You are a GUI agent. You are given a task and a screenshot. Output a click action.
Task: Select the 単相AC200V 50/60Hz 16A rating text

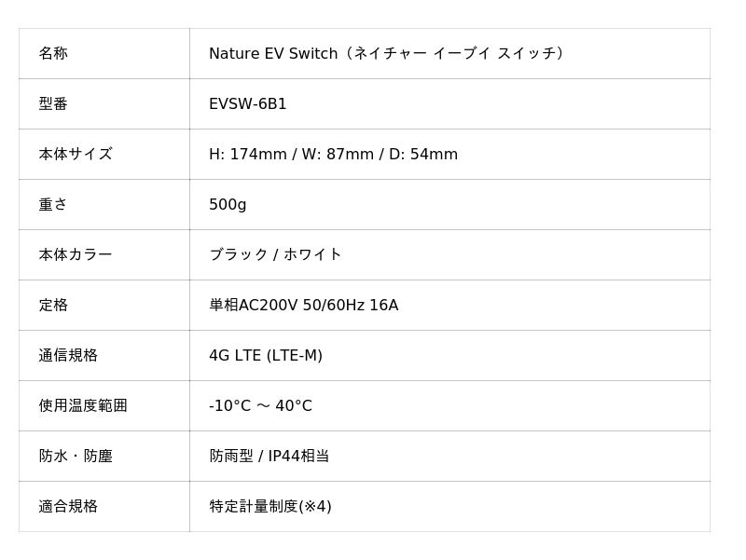pos(303,306)
